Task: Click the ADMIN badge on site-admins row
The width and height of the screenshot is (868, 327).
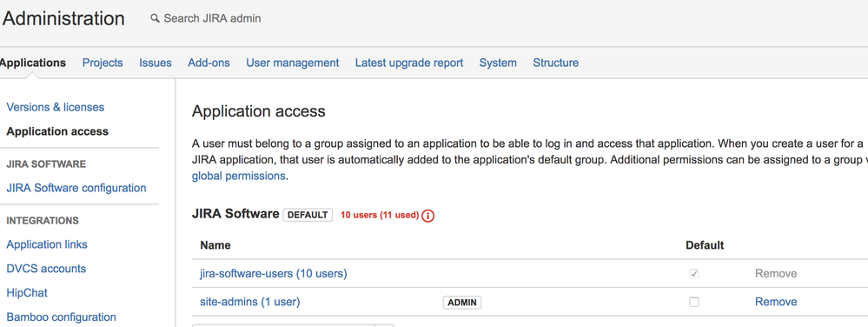Action: [462, 302]
